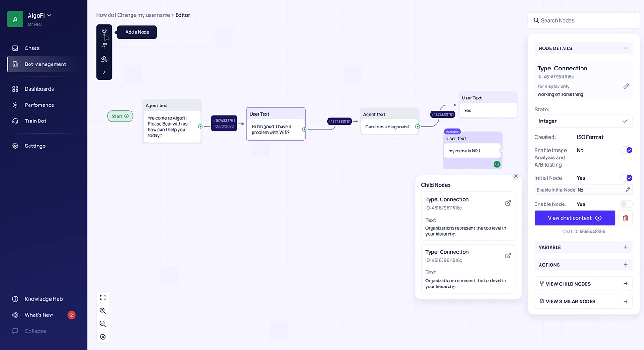Click View Similar Nodes button
The image size is (644, 350).
[x=584, y=301]
